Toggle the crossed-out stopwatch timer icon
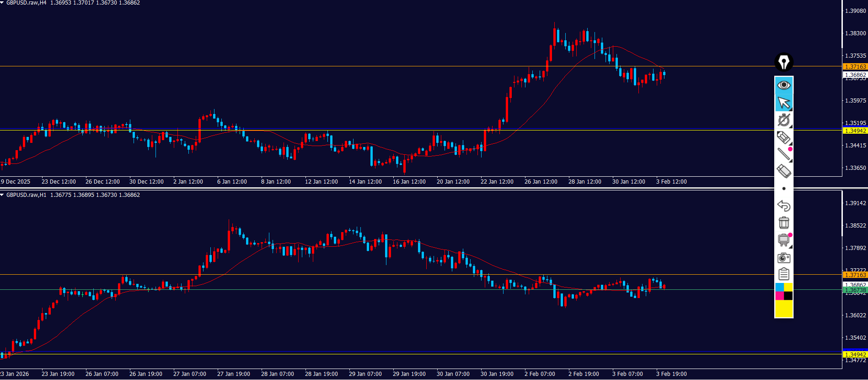868x380 pixels. [783, 120]
